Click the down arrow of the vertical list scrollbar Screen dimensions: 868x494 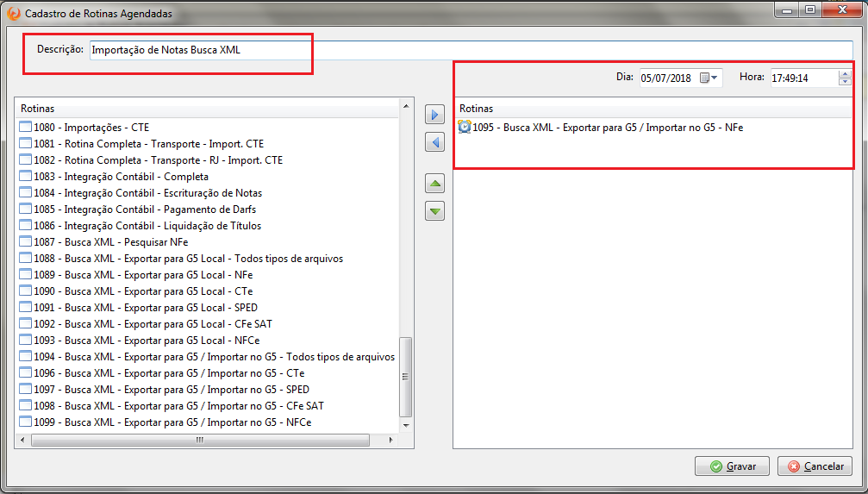[x=406, y=425]
